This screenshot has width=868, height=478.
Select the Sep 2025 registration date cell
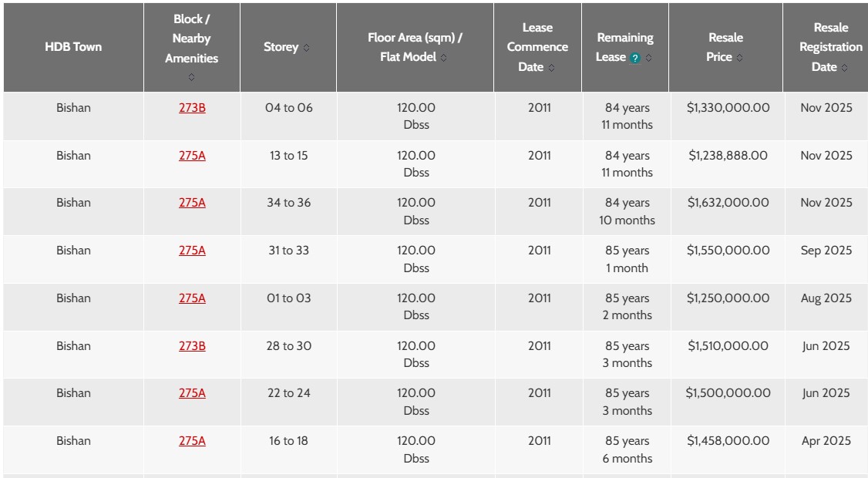click(826, 251)
